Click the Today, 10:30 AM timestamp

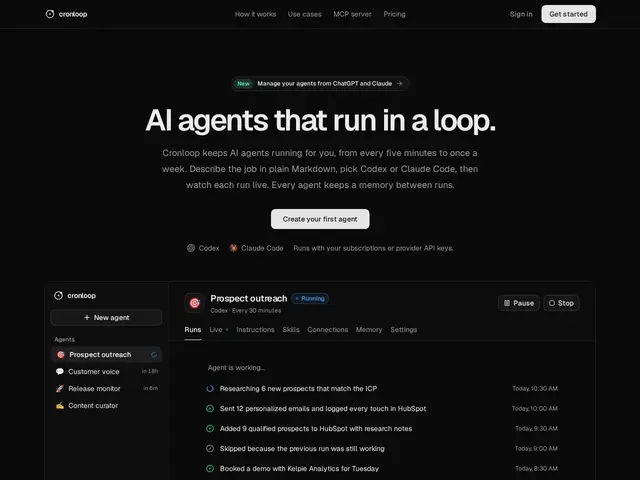point(535,389)
